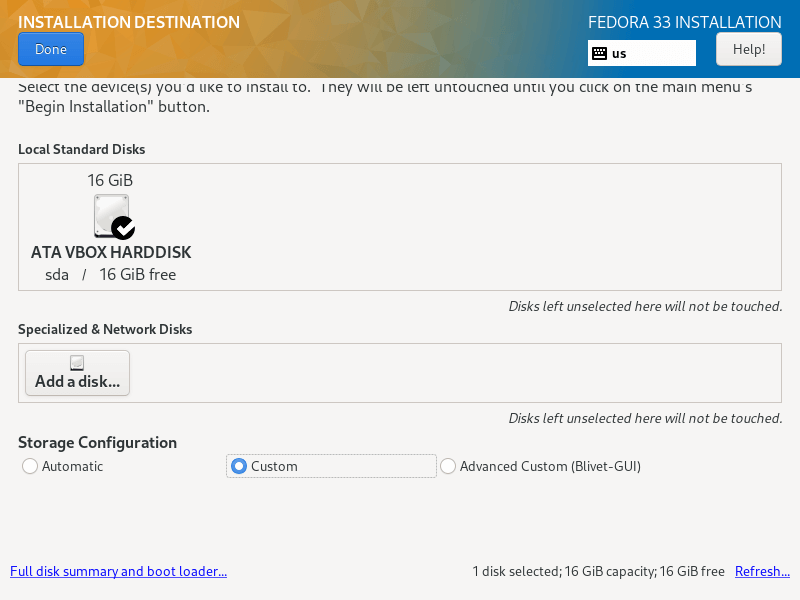The width and height of the screenshot is (800, 600).
Task: Select the Custom storage configuration option
Action: point(331,466)
